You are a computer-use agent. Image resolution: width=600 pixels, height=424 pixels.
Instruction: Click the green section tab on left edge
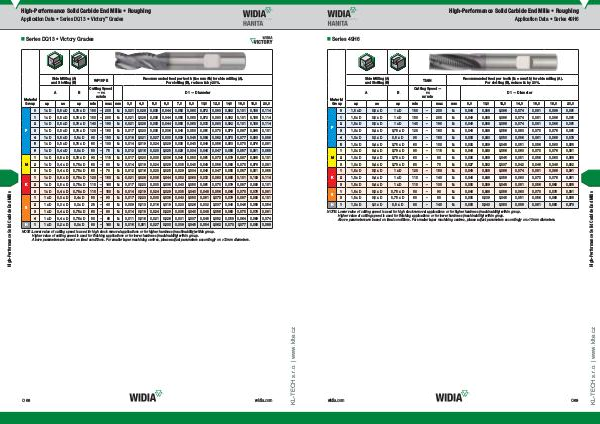[9, 178]
